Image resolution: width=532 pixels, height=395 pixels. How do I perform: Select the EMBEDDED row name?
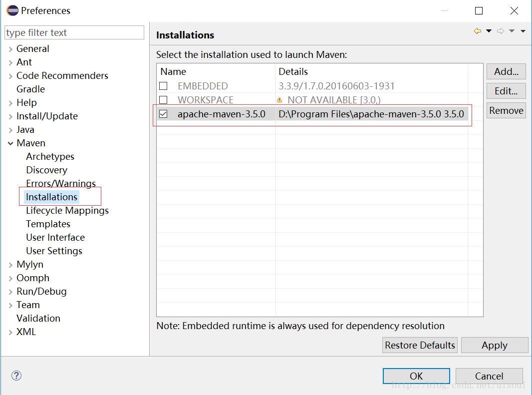pyautogui.click(x=203, y=86)
